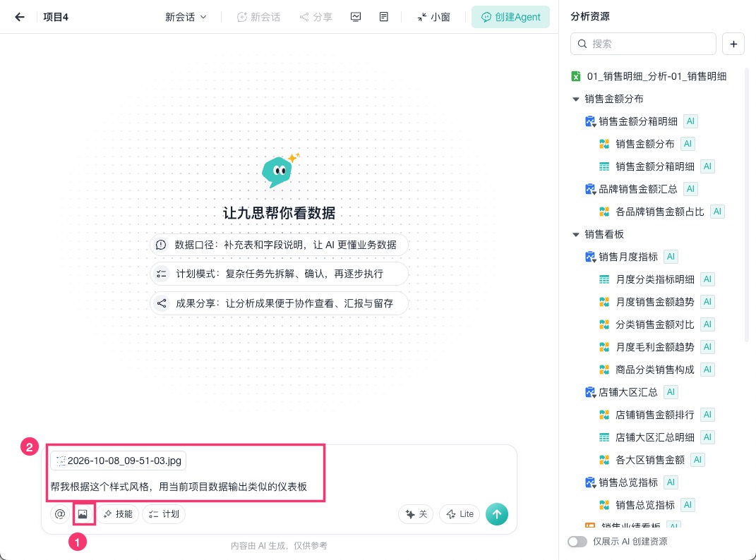The height and width of the screenshot is (560, 756).
Task: Switch to 小窗 mini window mode
Action: tap(433, 18)
